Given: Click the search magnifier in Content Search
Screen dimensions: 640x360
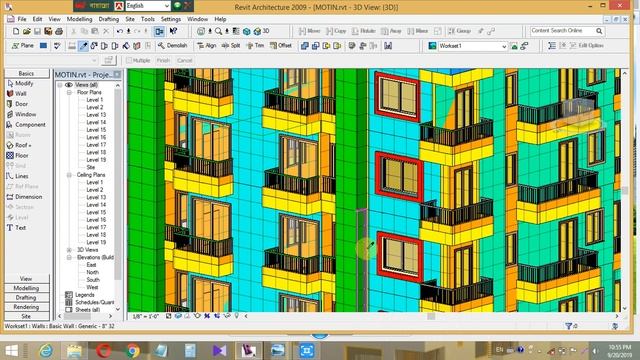Looking at the screenshot, I should [599, 31].
